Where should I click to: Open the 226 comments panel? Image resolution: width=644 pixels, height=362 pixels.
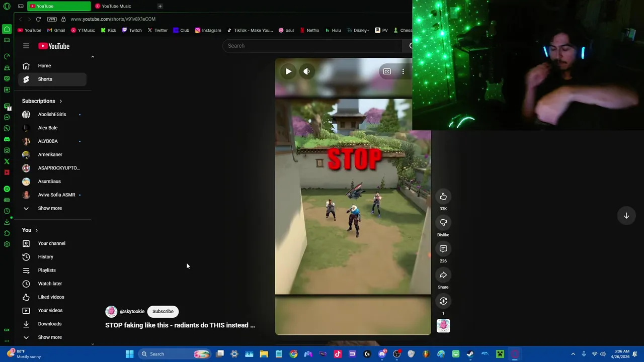443,249
